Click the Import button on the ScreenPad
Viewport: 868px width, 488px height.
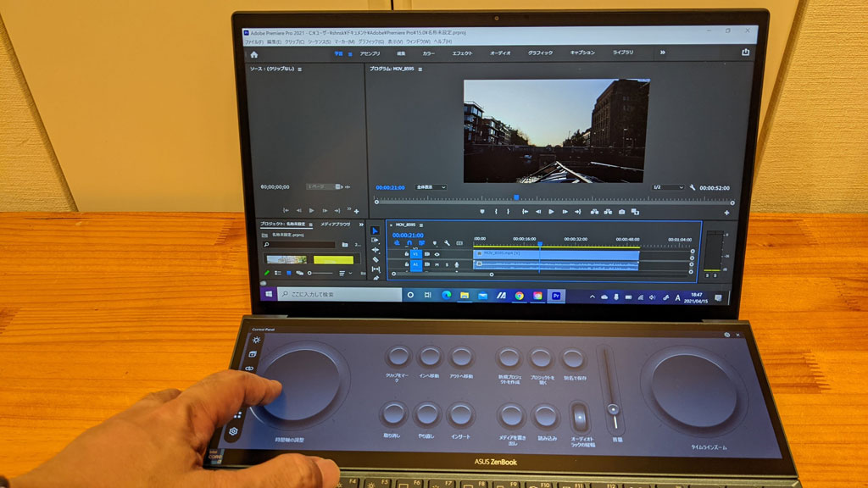point(546,417)
